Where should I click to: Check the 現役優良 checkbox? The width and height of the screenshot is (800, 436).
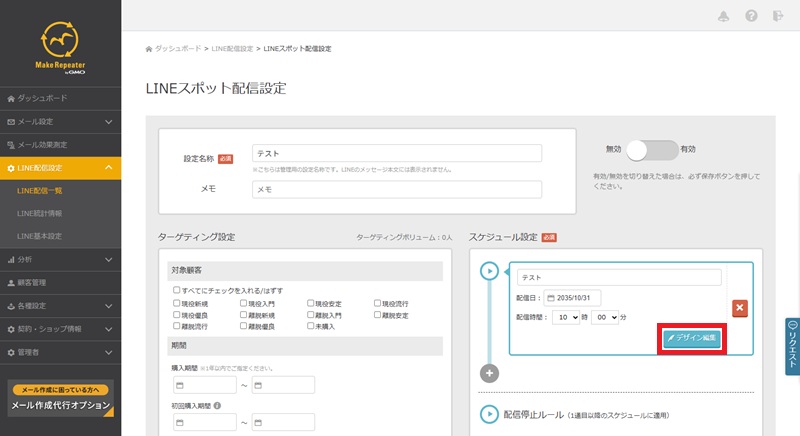177,315
